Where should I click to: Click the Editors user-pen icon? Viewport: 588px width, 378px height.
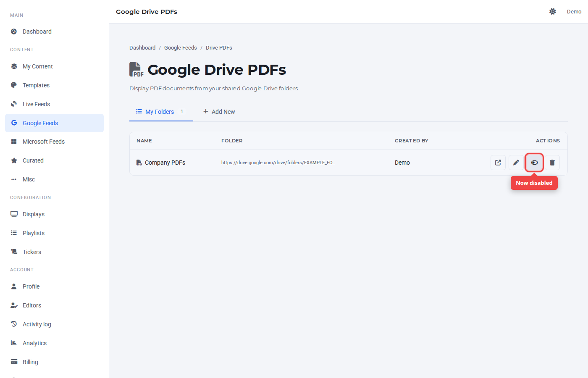14,305
